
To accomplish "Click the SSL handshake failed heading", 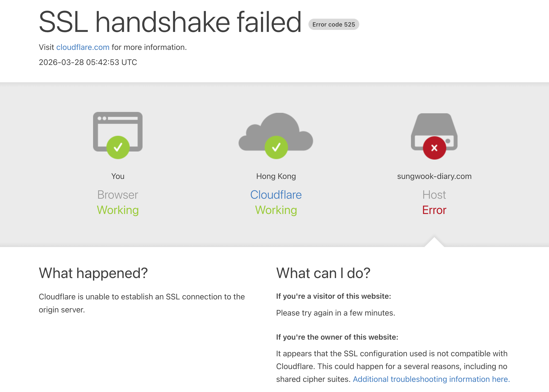I will 170,22.
